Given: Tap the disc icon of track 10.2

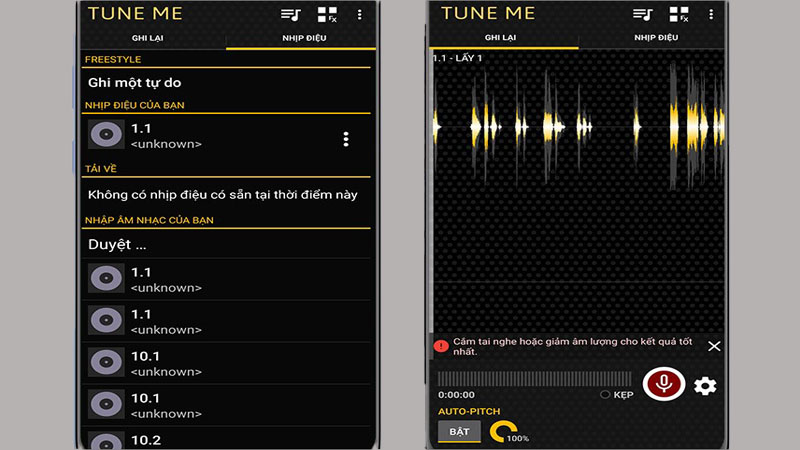Looking at the screenshot, I should point(106,440).
